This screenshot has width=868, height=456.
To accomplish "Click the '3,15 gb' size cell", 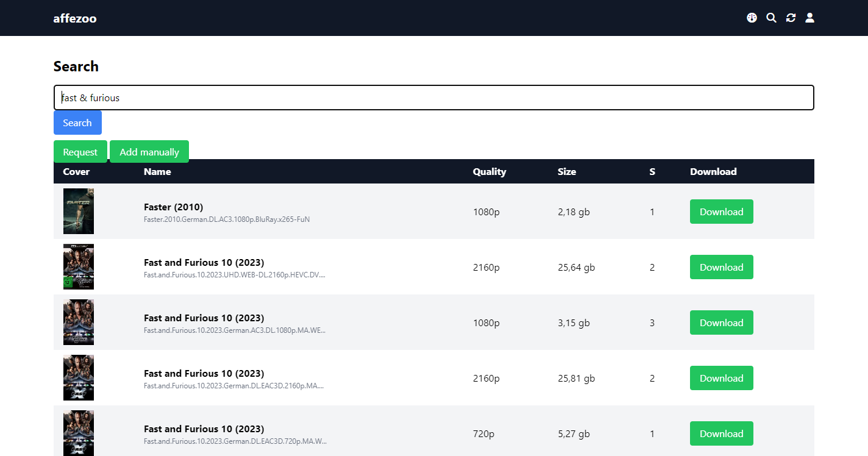I will point(574,323).
